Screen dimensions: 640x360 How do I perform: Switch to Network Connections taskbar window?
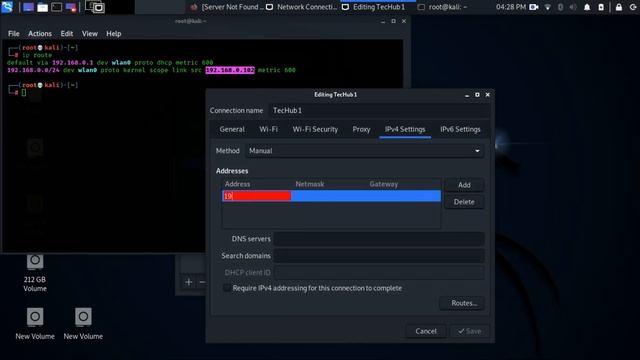coord(302,7)
